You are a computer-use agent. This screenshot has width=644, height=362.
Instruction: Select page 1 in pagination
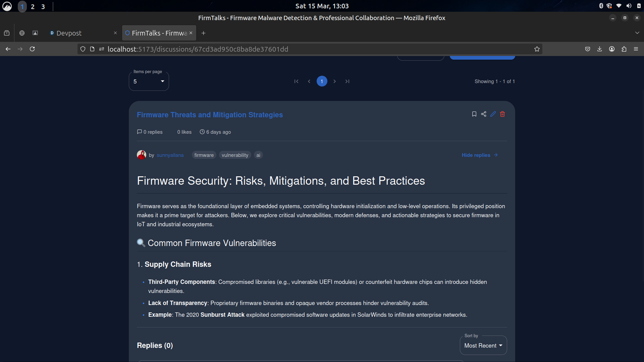tap(322, 81)
